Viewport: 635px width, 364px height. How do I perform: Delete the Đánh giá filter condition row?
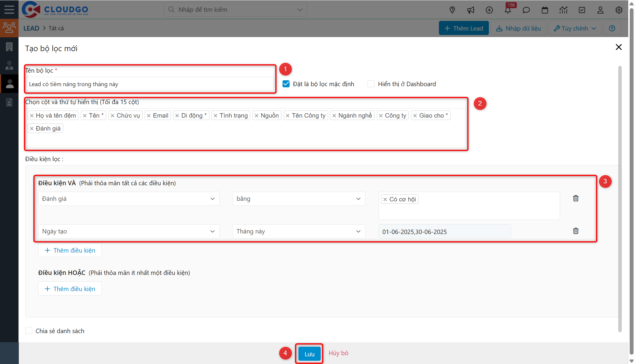(576, 198)
